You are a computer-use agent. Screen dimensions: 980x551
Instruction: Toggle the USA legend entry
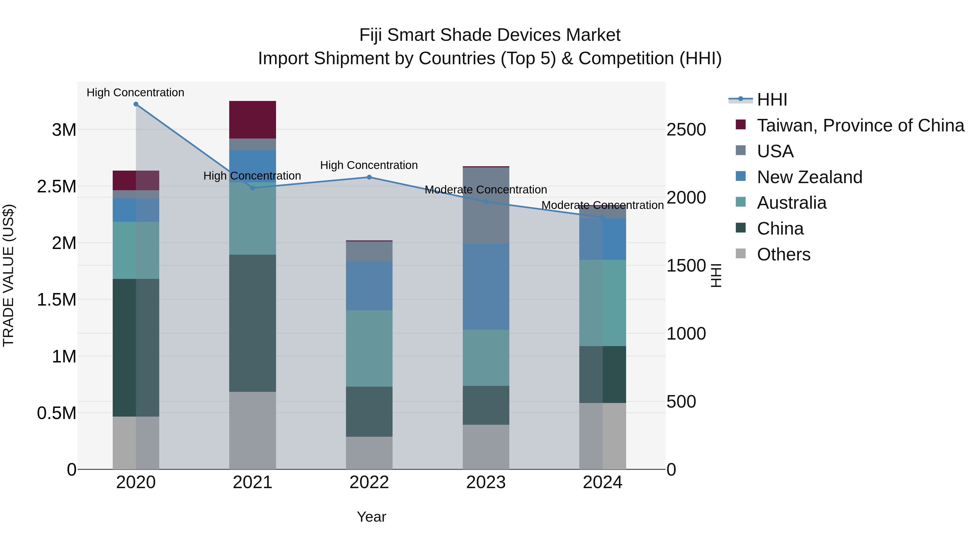765,151
